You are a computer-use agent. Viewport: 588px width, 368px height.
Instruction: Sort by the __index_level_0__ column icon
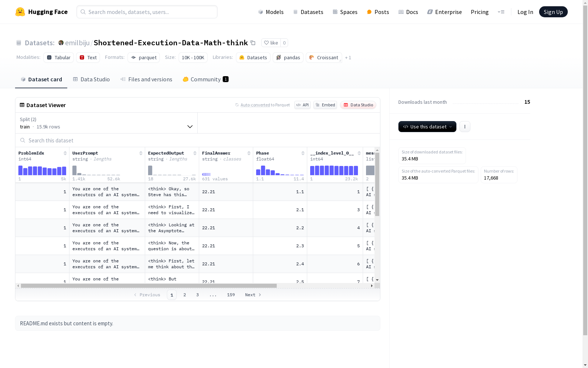(359, 153)
